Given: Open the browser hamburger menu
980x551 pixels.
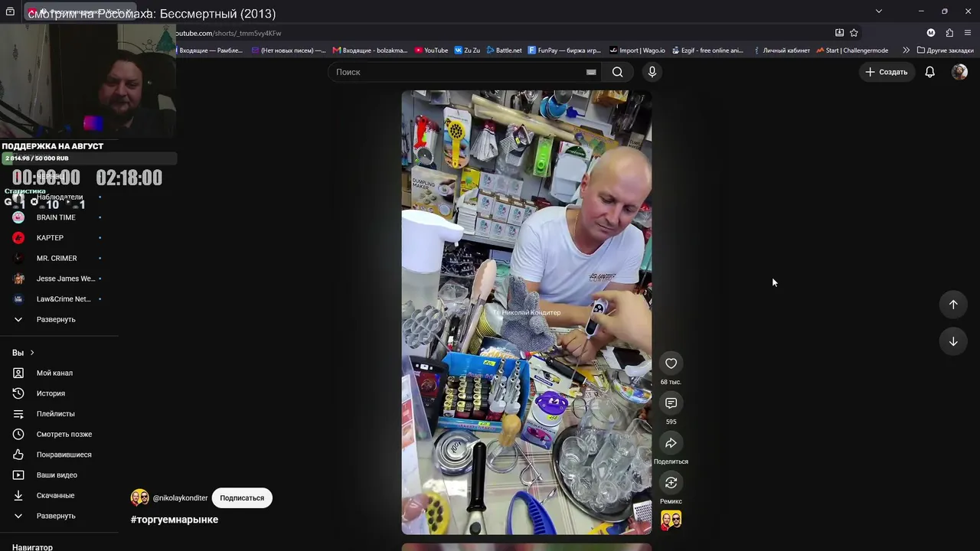Looking at the screenshot, I should [968, 33].
